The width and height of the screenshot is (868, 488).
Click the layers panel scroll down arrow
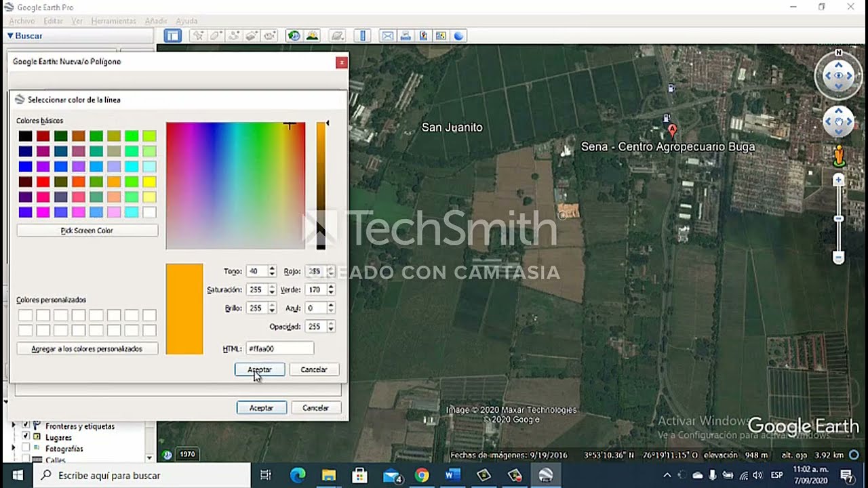(149, 458)
